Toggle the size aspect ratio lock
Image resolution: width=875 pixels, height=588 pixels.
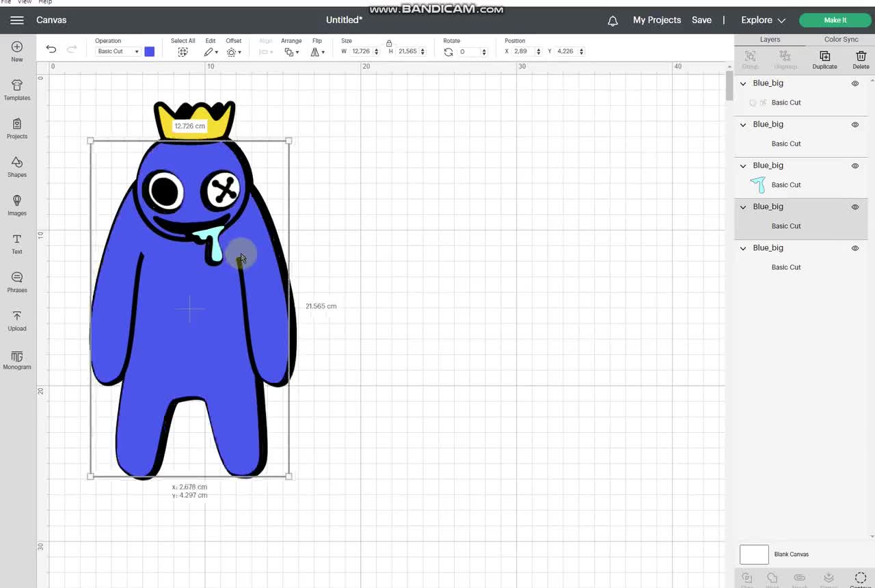(x=389, y=43)
